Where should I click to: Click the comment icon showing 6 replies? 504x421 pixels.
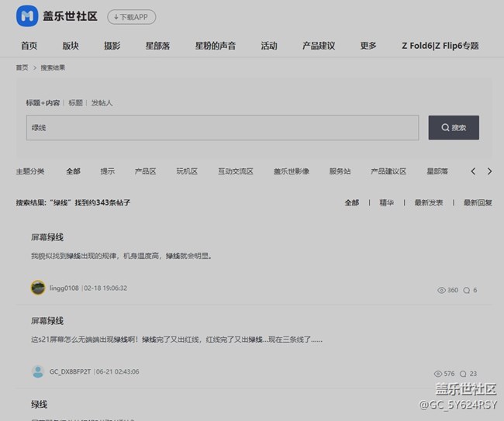tap(466, 290)
